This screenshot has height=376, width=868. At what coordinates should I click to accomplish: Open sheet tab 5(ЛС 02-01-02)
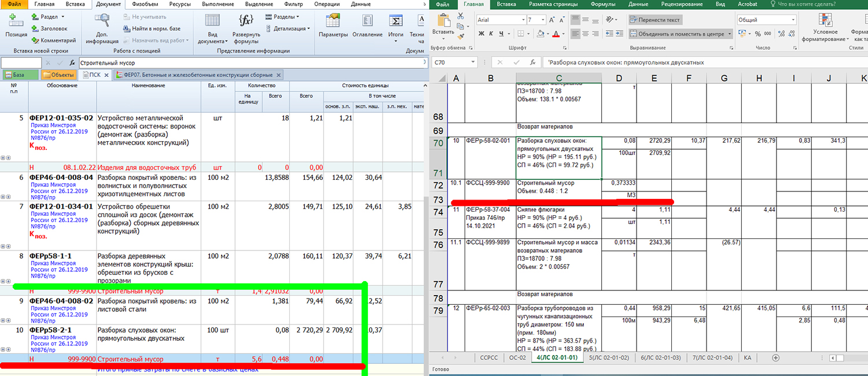pyautogui.click(x=608, y=358)
